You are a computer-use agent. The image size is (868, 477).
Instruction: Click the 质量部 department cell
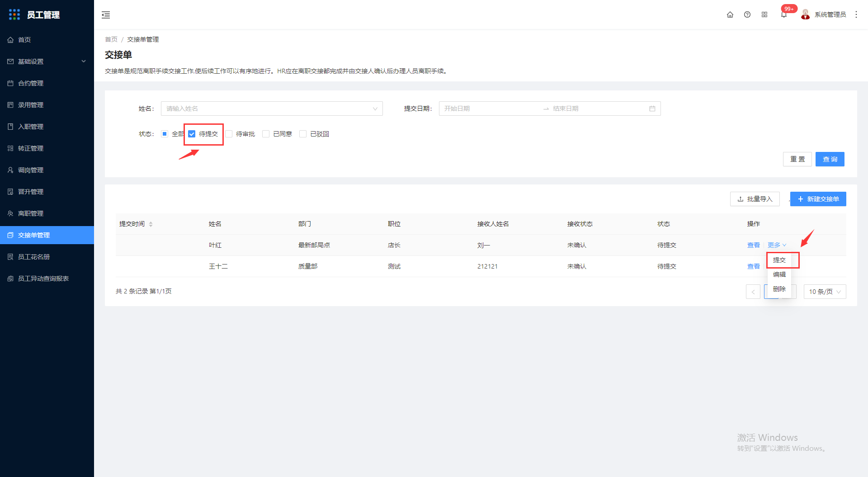308,266
